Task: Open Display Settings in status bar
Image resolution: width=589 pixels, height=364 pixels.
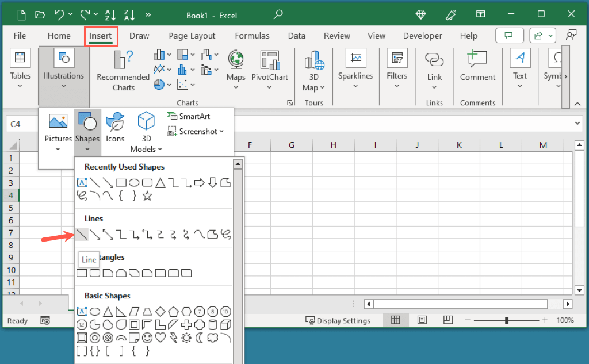Action: [x=338, y=321]
